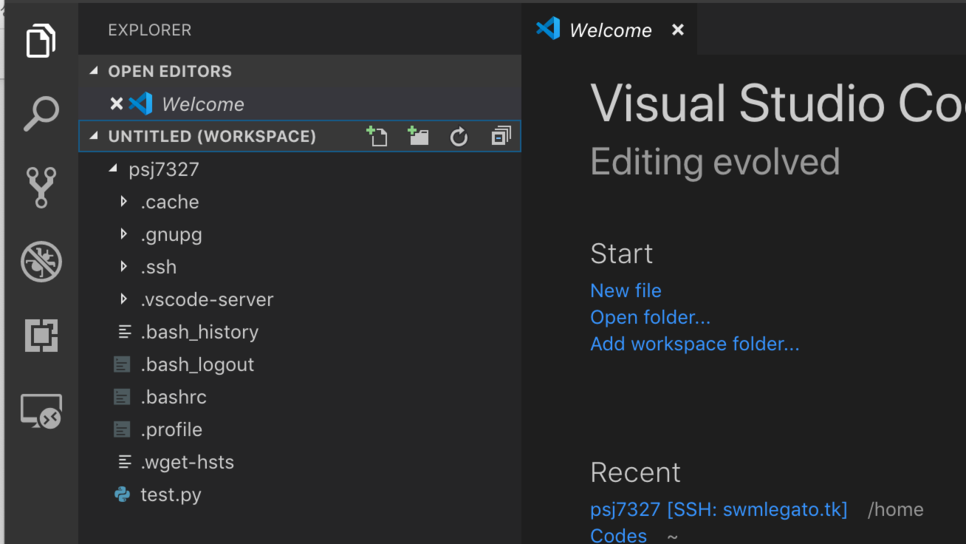This screenshot has height=544, width=966.
Task: Collapse the Untitled (Workspace) section
Action: (94, 136)
